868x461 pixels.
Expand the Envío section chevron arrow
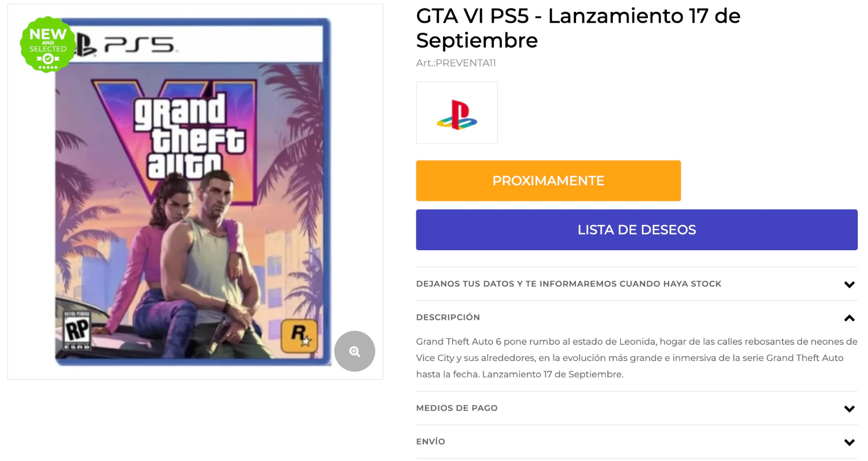(849, 442)
